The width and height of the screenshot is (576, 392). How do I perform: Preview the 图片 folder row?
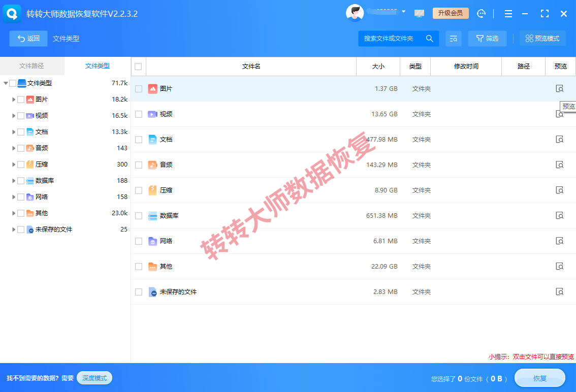[559, 88]
